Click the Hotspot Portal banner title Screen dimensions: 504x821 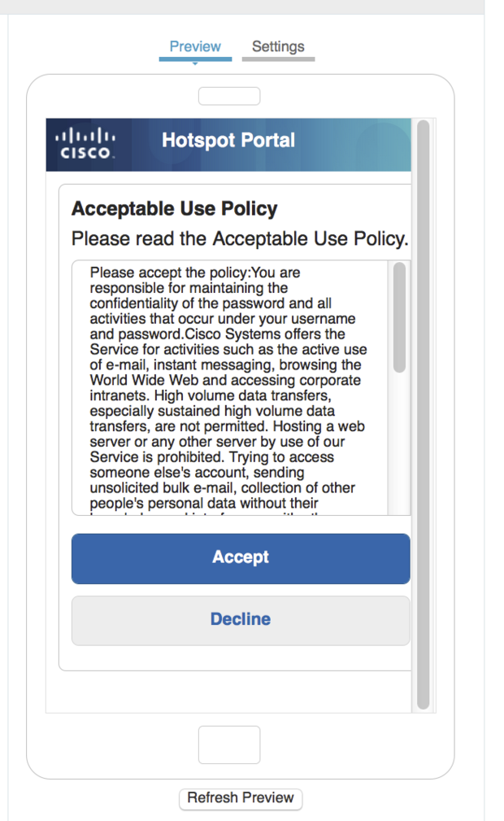(x=228, y=140)
